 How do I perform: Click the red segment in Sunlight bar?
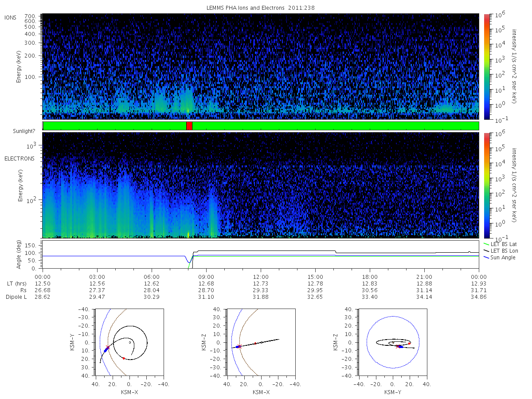pos(189,126)
